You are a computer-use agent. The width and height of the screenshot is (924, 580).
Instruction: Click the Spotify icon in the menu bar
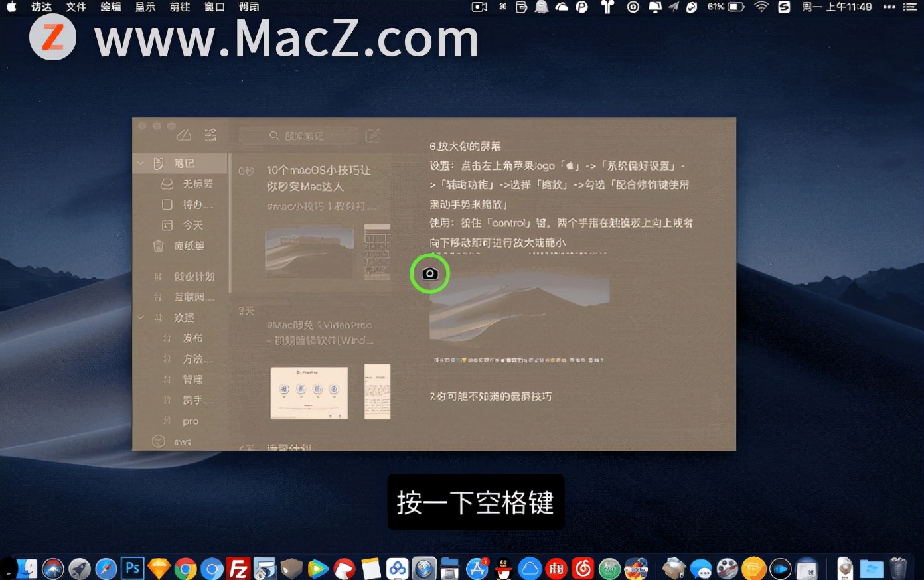[x=785, y=7]
